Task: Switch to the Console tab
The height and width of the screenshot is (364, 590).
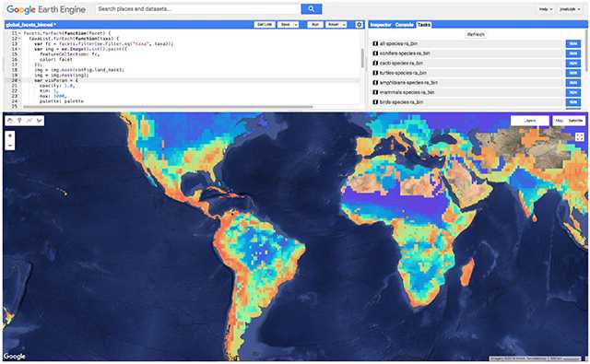Action: pos(404,25)
